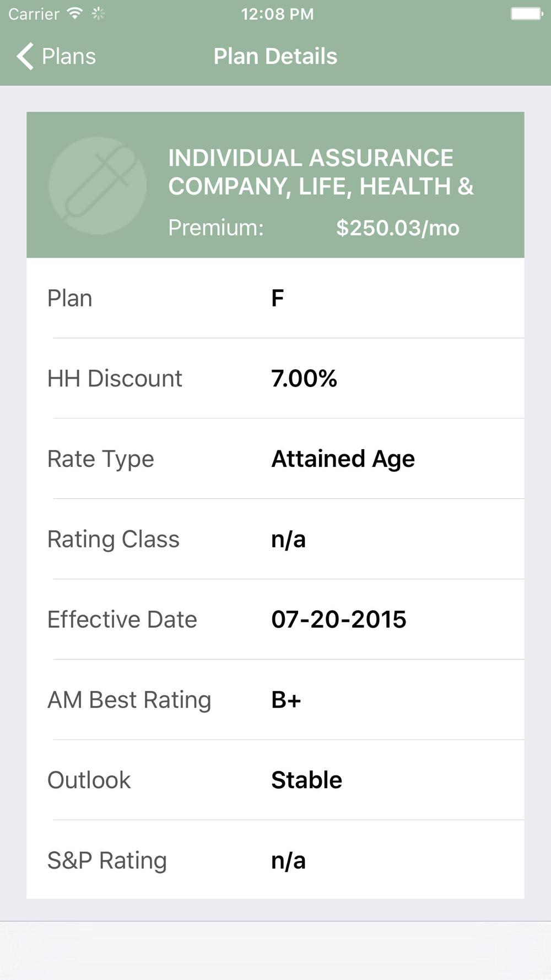Image resolution: width=551 pixels, height=980 pixels.
Task: Select the Effective Date 07-20-2015 value
Action: click(339, 620)
